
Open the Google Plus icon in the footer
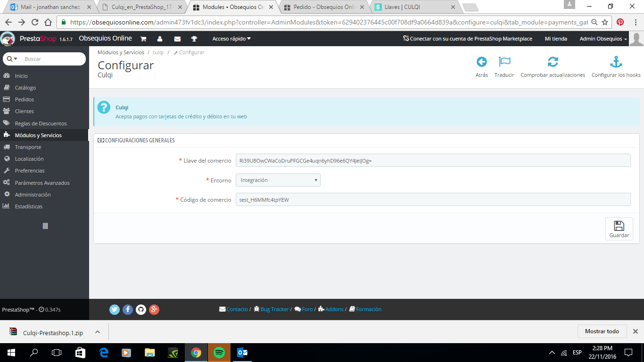click(x=154, y=310)
